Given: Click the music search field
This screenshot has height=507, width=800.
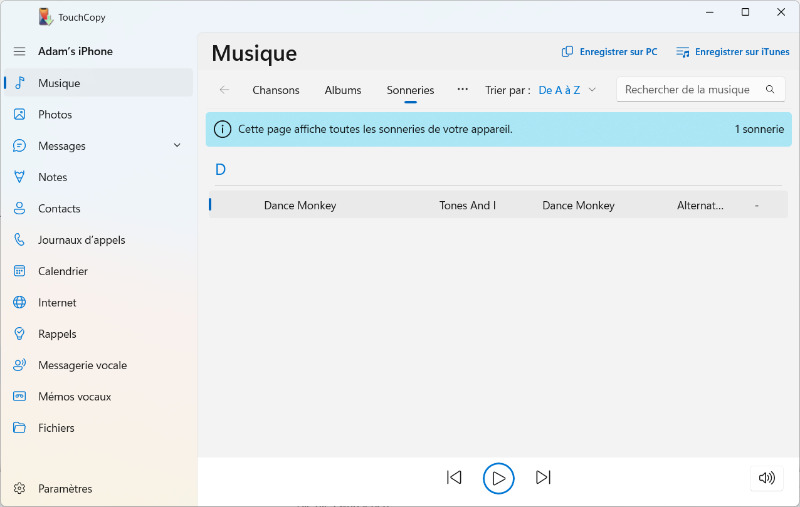Looking at the screenshot, I should click(688, 90).
